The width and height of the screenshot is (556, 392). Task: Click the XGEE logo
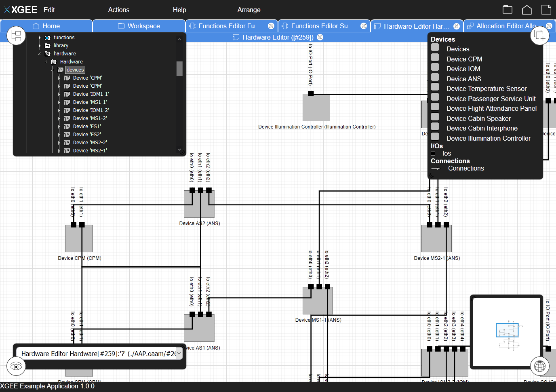21,10
